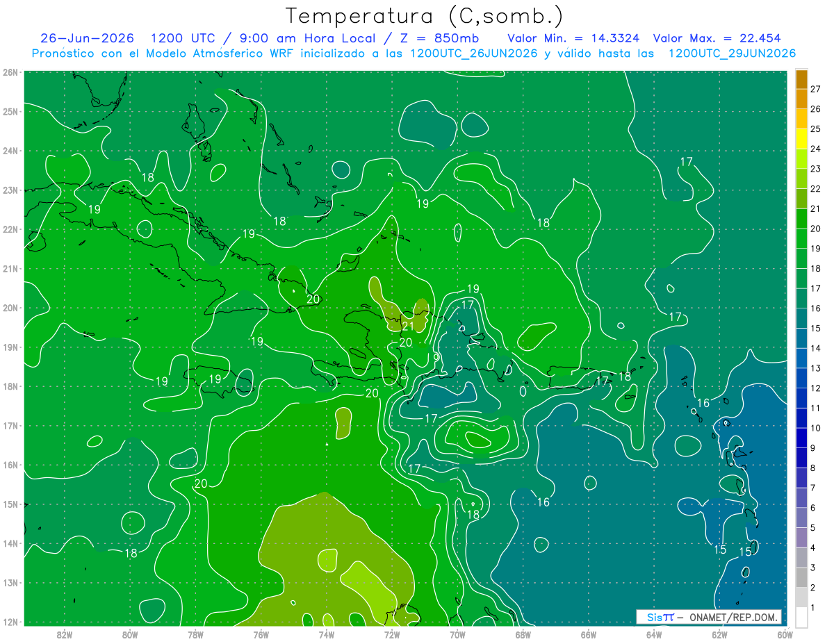Click the '15N' latitude axis label
This screenshot has height=644, width=834.
click(10, 504)
